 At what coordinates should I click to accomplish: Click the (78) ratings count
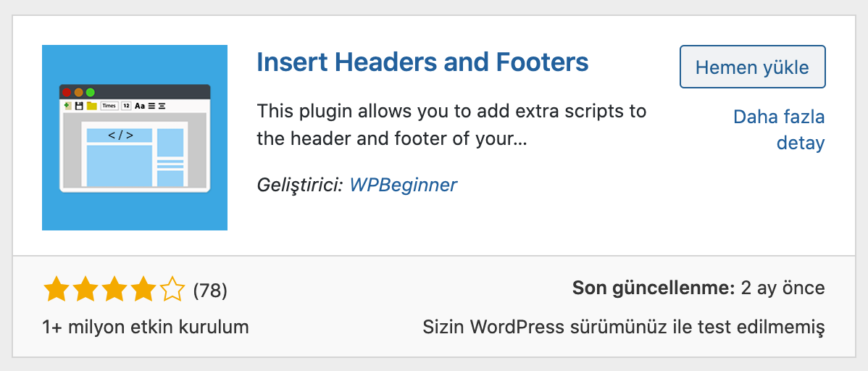tap(210, 290)
